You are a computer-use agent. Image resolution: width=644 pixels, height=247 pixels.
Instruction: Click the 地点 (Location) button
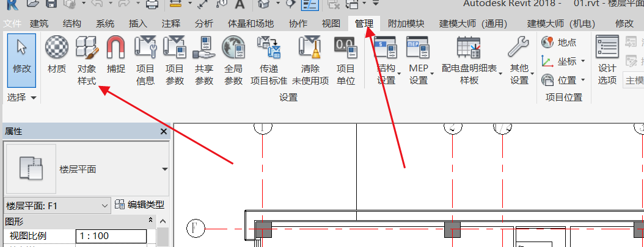[x=559, y=43]
